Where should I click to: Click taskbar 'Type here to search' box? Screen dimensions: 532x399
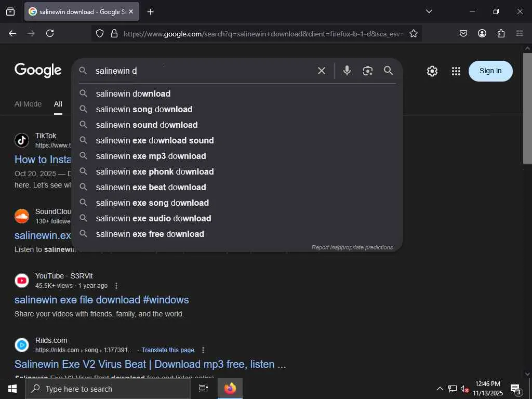[108, 389]
